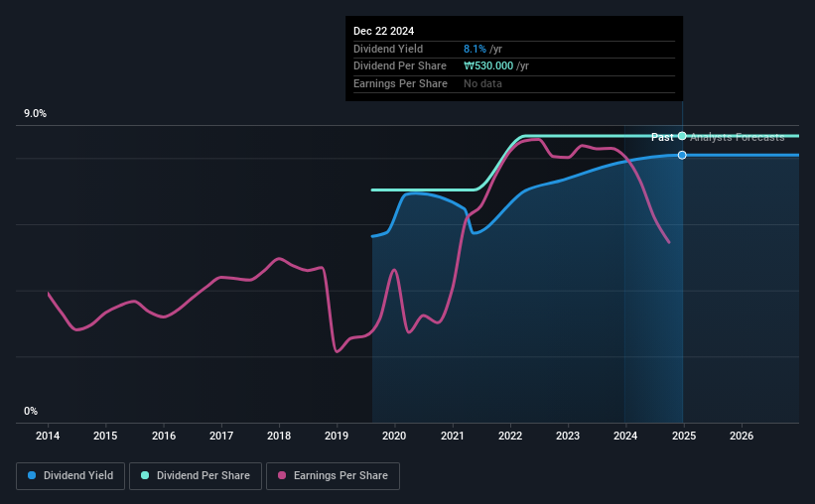Click the 0% y-axis label
Image resolution: width=815 pixels, height=504 pixels.
coord(31,411)
